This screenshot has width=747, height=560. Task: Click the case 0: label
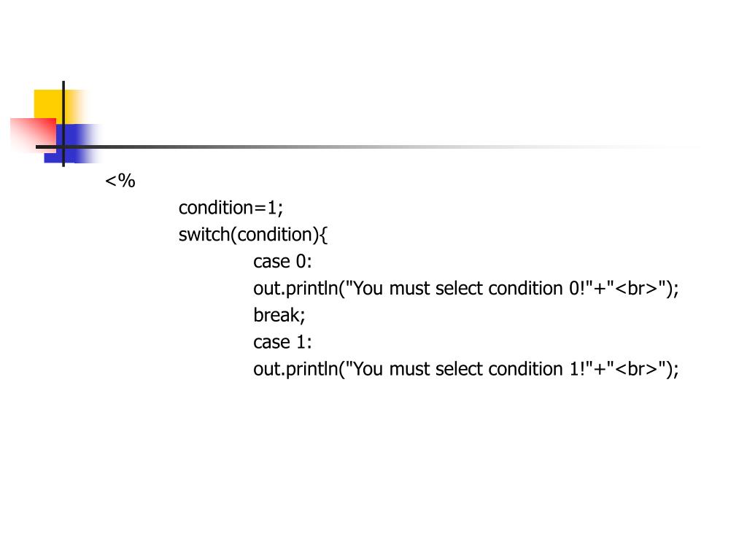point(282,262)
